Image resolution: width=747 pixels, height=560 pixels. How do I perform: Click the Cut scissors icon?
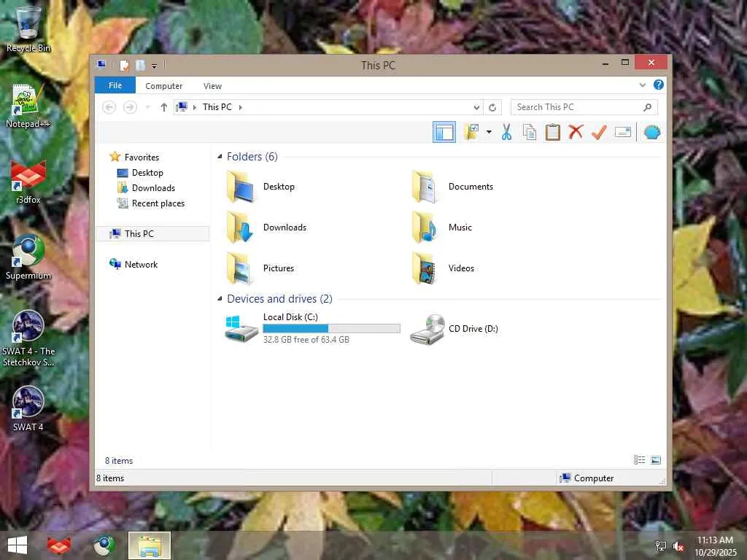point(506,132)
